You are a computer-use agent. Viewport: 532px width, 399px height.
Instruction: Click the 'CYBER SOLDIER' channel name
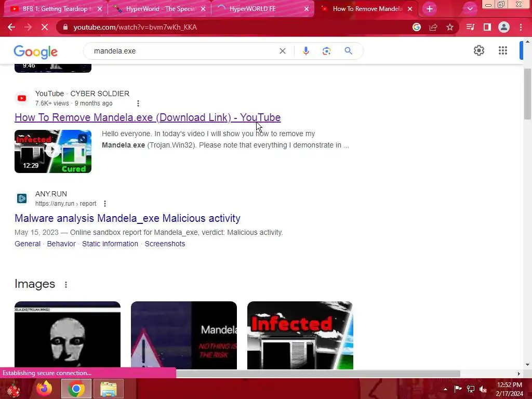pos(100,94)
